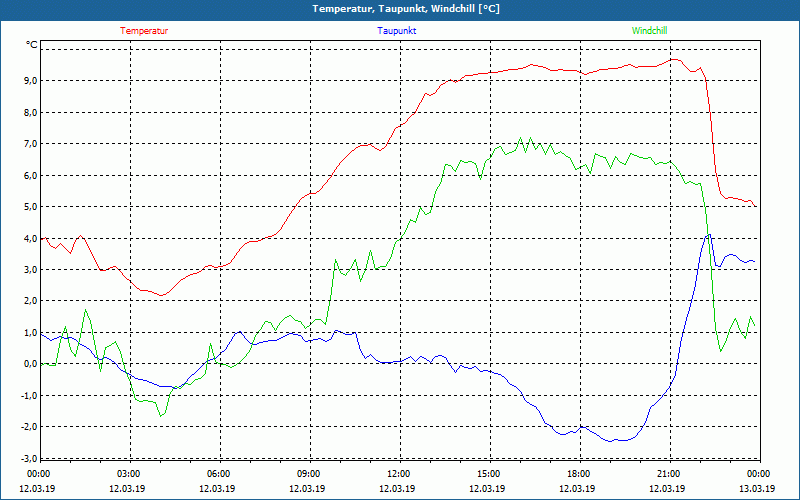Click the 4,0 y-axis value
800x500 pixels.
point(30,238)
